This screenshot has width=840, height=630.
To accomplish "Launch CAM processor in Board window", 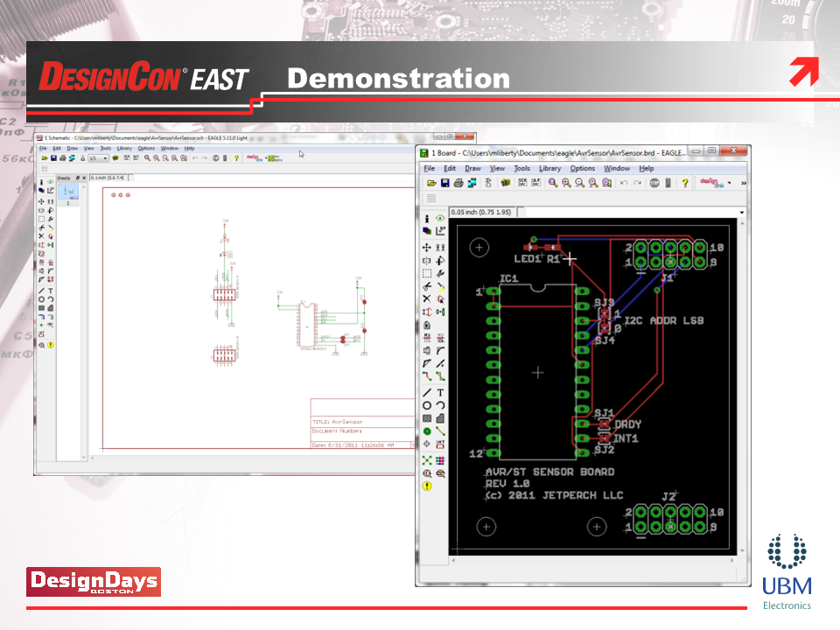I will (472, 183).
